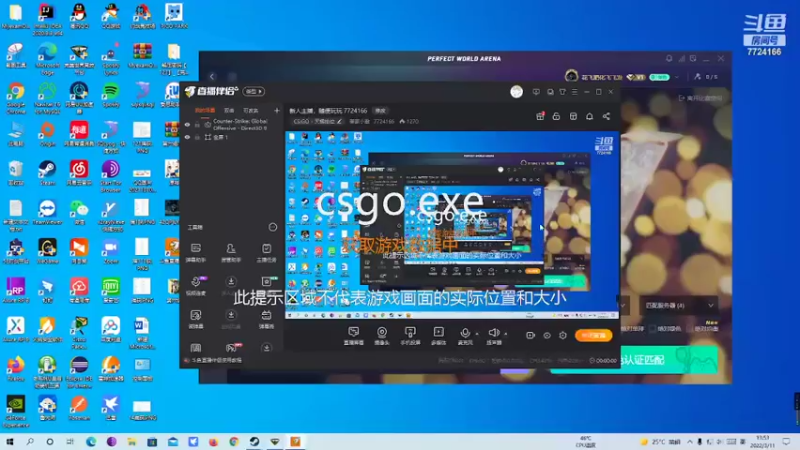
Task: Click the share icon in 直播伴侣
Action: pyautogui.click(x=606, y=116)
